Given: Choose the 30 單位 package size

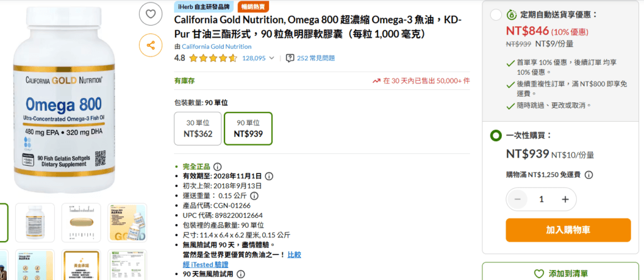Looking at the screenshot, I should [x=198, y=128].
